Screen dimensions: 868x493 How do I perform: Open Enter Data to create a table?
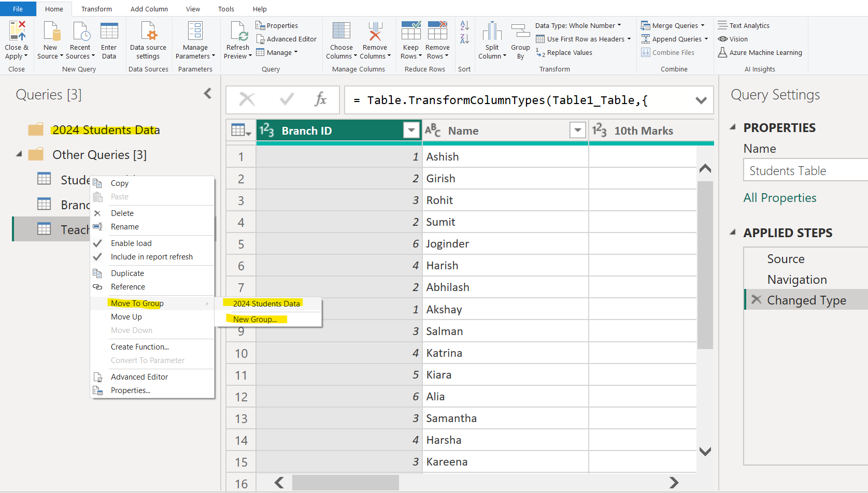(x=109, y=39)
